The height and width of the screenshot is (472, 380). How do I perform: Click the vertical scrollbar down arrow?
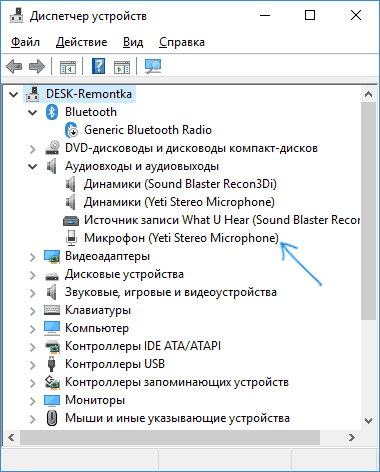tap(368, 421)
